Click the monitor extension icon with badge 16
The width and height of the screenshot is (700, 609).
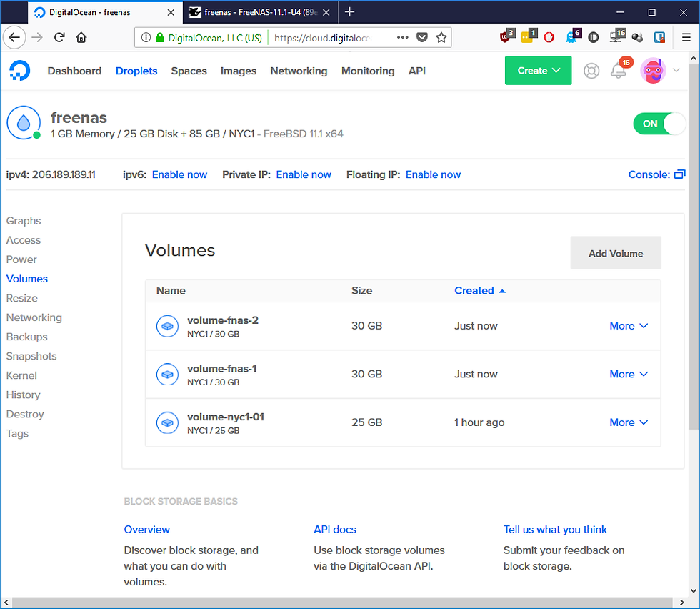(x=617, y=36)
